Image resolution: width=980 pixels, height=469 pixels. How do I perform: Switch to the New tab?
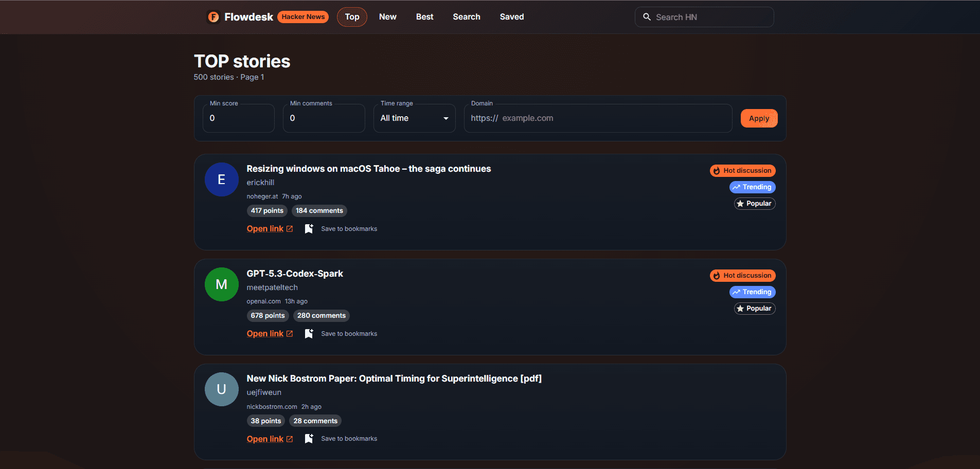tap(387, 16)
